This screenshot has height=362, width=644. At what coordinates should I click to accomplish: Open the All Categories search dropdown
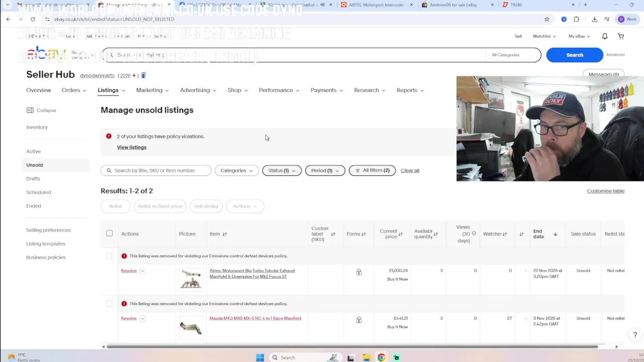point(512,55)
